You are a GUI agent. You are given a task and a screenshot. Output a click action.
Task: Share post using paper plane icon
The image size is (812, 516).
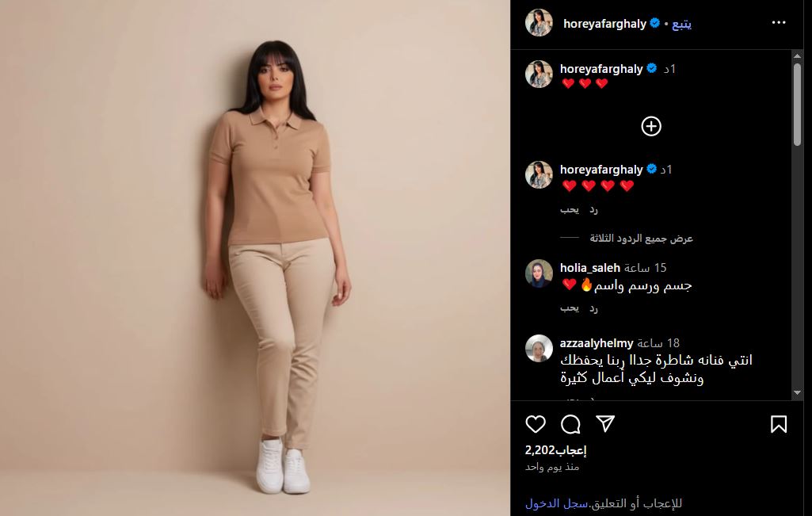point(605,423)
